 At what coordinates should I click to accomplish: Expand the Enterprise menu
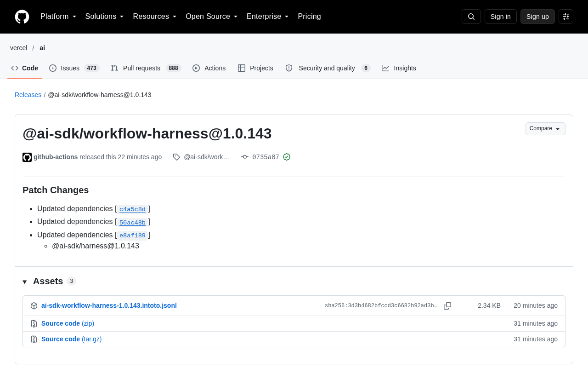click(268, 17)
